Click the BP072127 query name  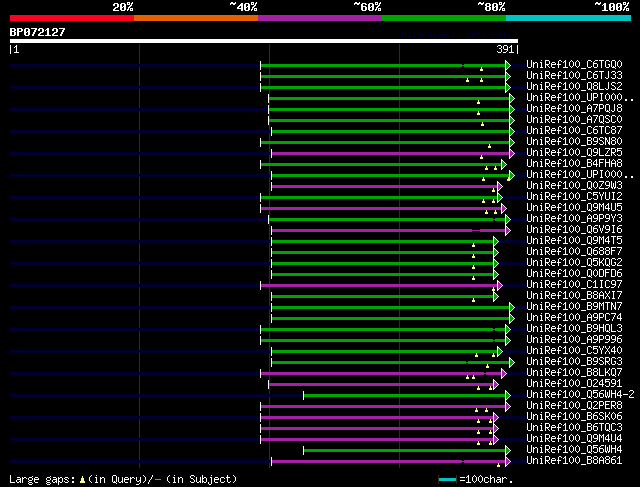(37, 32)
